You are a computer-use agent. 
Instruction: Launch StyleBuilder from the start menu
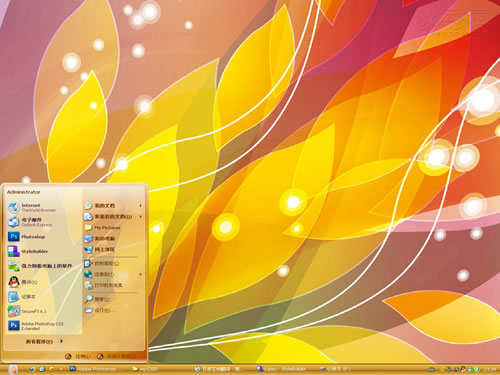(43, 251)
